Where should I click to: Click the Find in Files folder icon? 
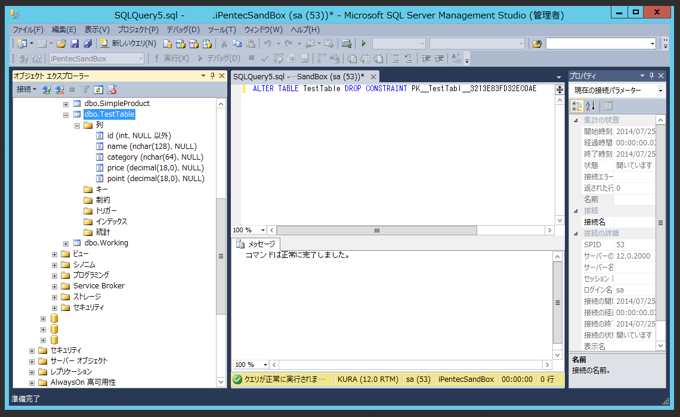coord(537,44)
